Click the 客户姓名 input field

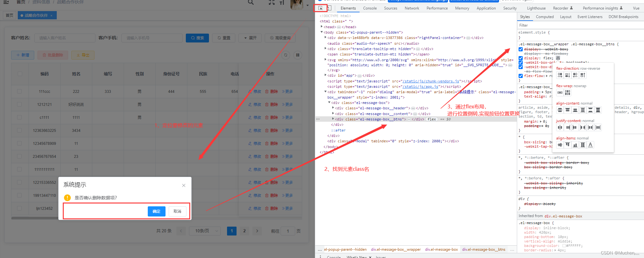pyautogui.click(x=65, y=38)
